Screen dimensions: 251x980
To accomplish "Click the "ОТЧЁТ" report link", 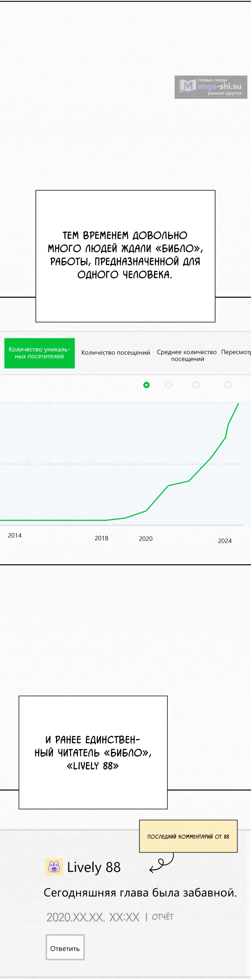I will coord(163,917).
